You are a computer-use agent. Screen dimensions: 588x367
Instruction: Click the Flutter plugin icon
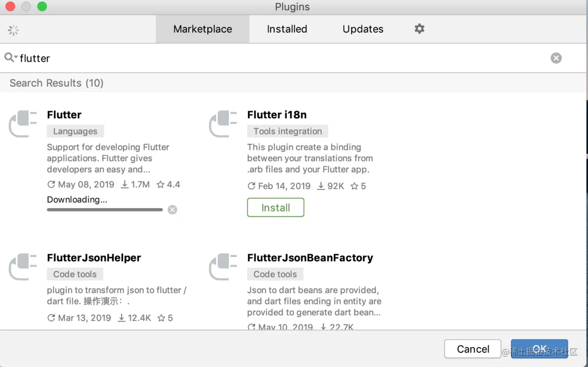[23, 124]
